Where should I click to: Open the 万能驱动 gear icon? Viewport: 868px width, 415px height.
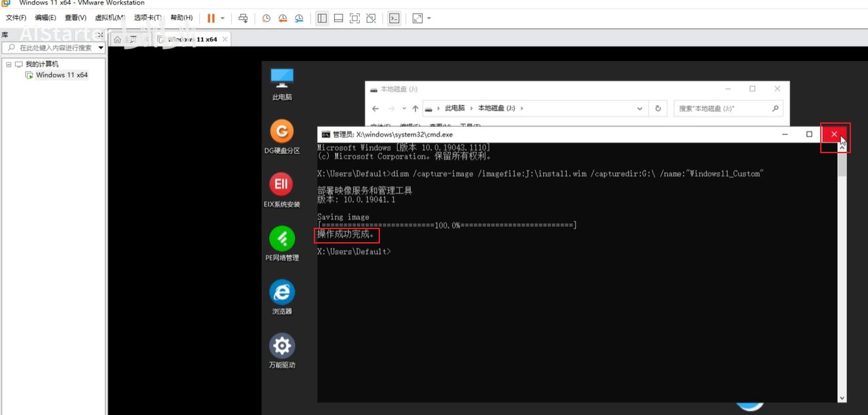[x=282, y=346]
